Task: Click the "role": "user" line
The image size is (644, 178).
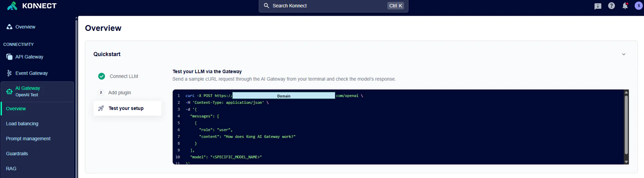Action: pyautogui.click(x=216, y=130)
